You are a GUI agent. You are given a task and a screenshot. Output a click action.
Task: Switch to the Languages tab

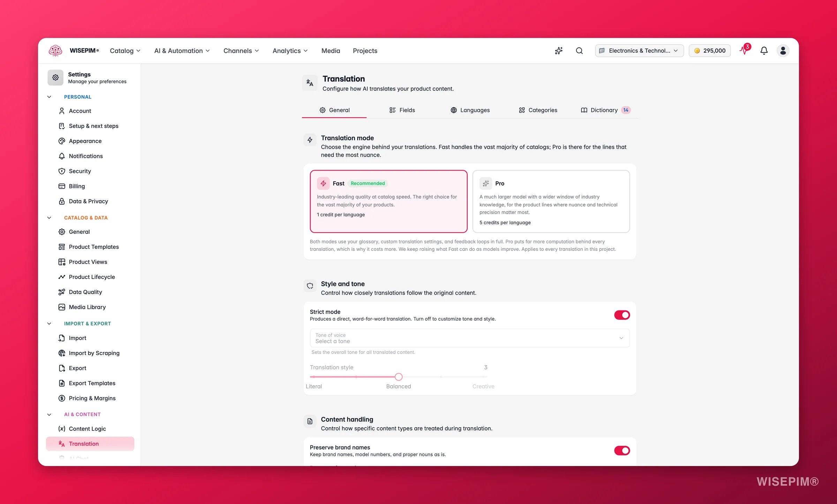[470, 110]
